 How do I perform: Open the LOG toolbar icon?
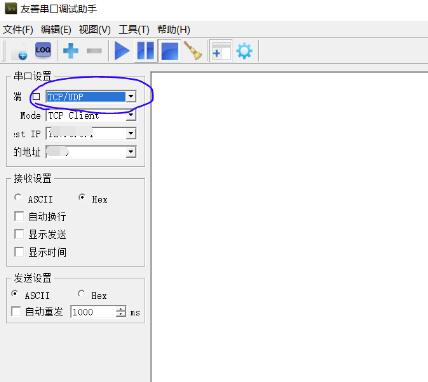coord(43,50)
